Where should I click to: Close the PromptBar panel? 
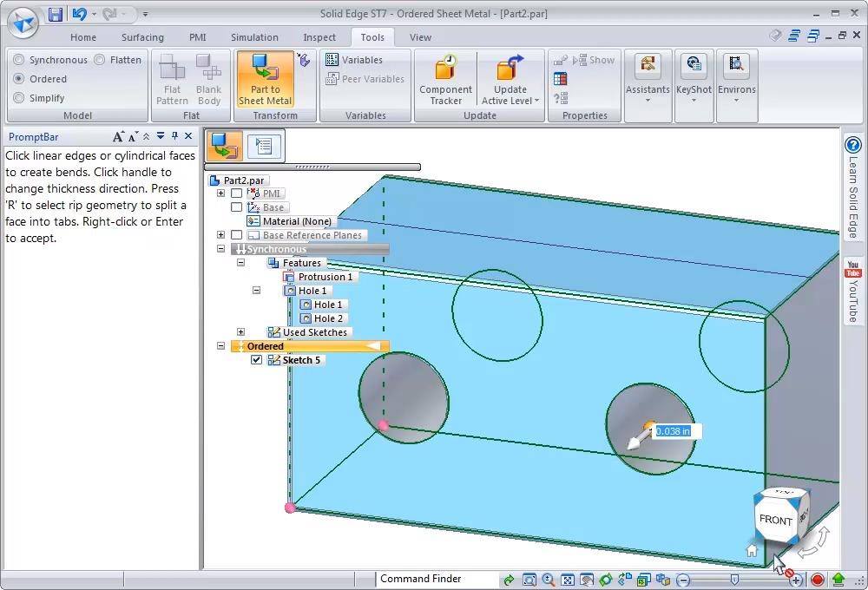[188, 136]
